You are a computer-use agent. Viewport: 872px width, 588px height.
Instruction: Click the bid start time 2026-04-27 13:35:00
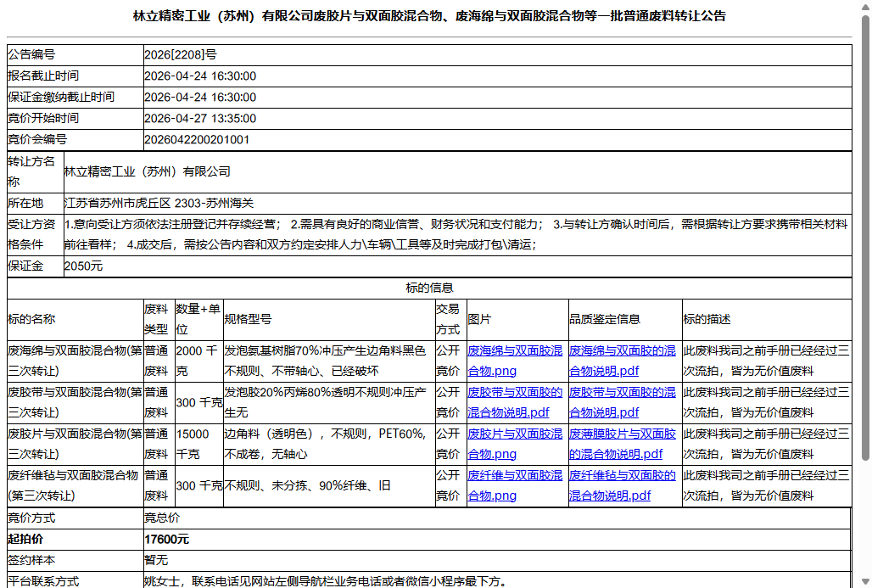pos(200,119)
